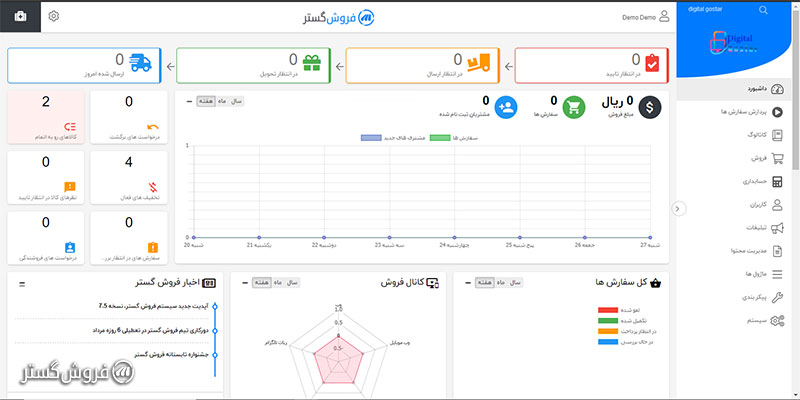800x400 pixels.
Task: Open the کاربران person icon in sidebar
Action: pyautogui.click(x=777, y=205)
